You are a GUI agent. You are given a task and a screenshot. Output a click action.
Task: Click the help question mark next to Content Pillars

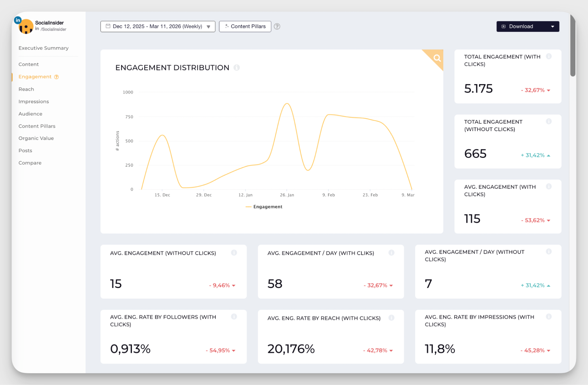pos(277,26)
